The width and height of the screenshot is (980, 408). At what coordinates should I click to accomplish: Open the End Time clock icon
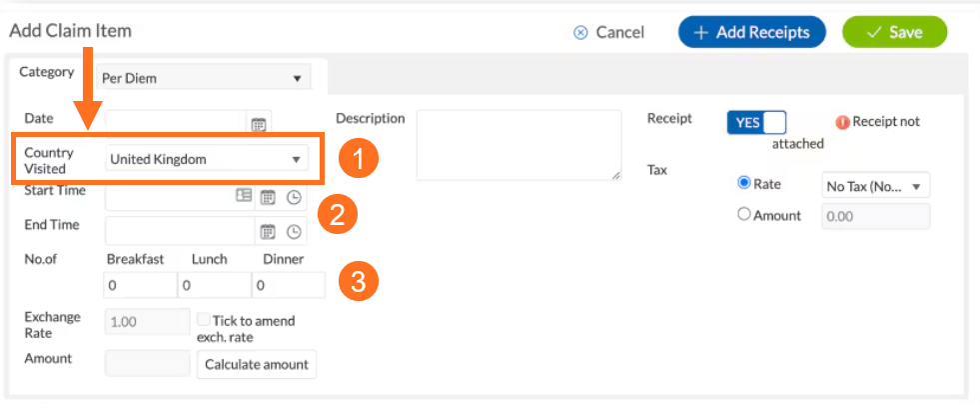294,232
